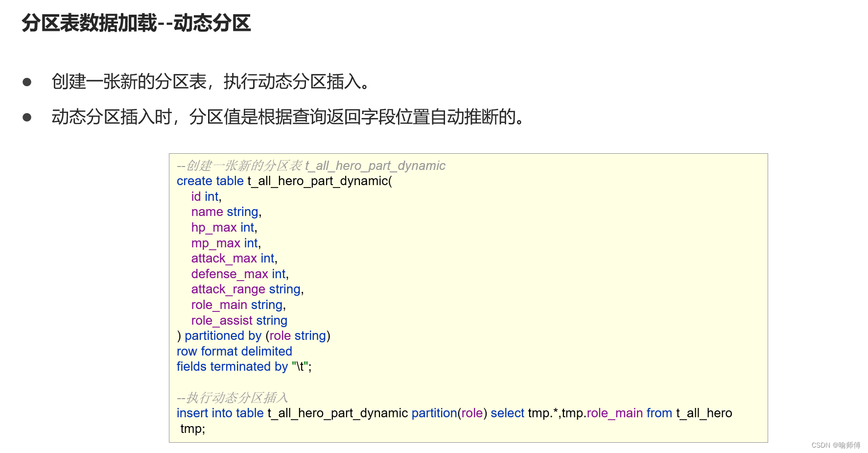The width and height of the screenshot is (868, 453).
Task: Click the CSDN @喻师傅 credit text
Action: pos(836,445)
